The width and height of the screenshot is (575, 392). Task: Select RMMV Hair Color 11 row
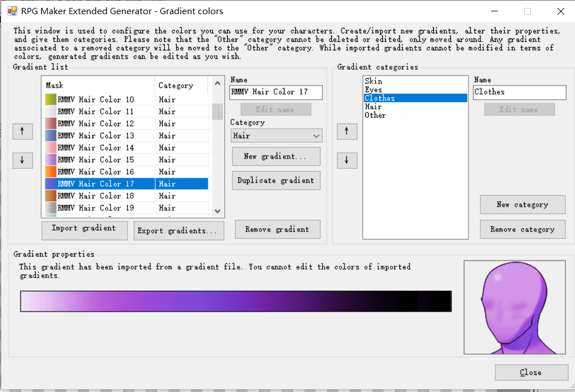[126, 112]
